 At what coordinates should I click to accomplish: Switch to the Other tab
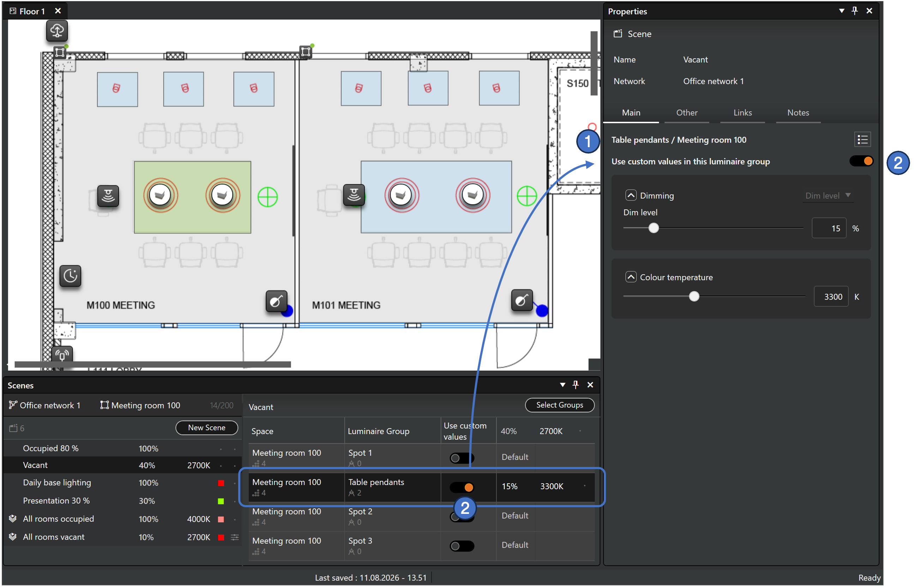(687, 113)
